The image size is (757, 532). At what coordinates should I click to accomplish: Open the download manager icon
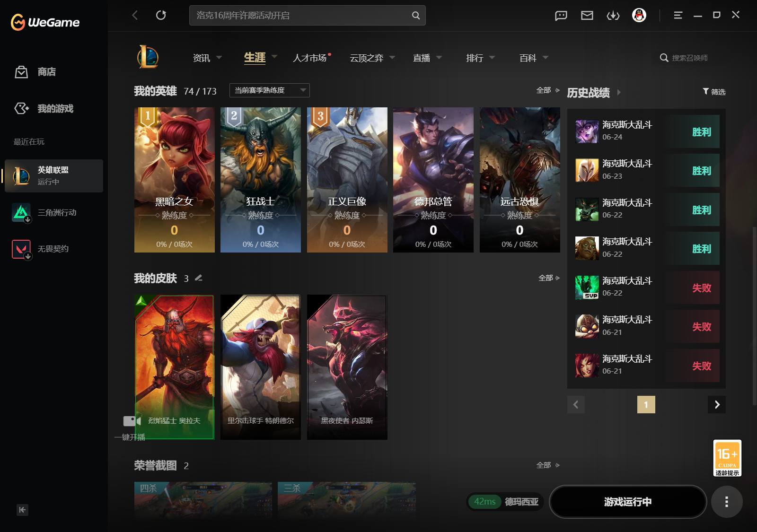pos(613,16)
